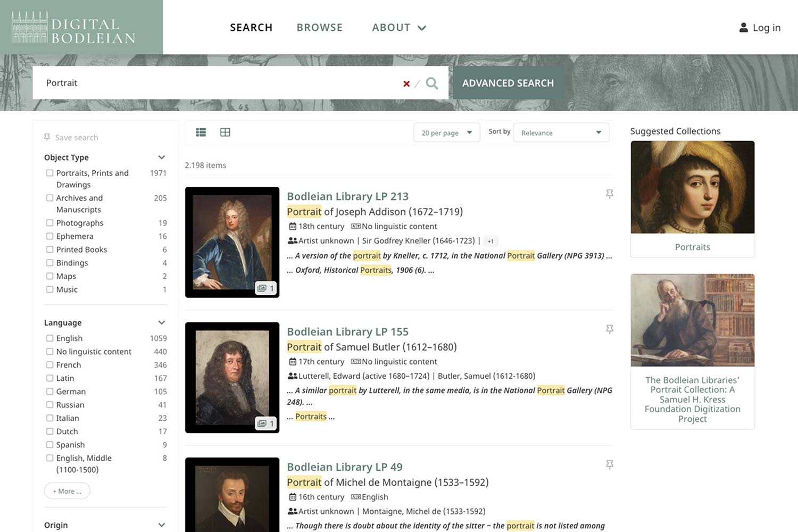Image resolution: width=798 pixels, height=532 pixels.
Task: Open the 20 per page dropdown
Action: [x=446, y=132]
